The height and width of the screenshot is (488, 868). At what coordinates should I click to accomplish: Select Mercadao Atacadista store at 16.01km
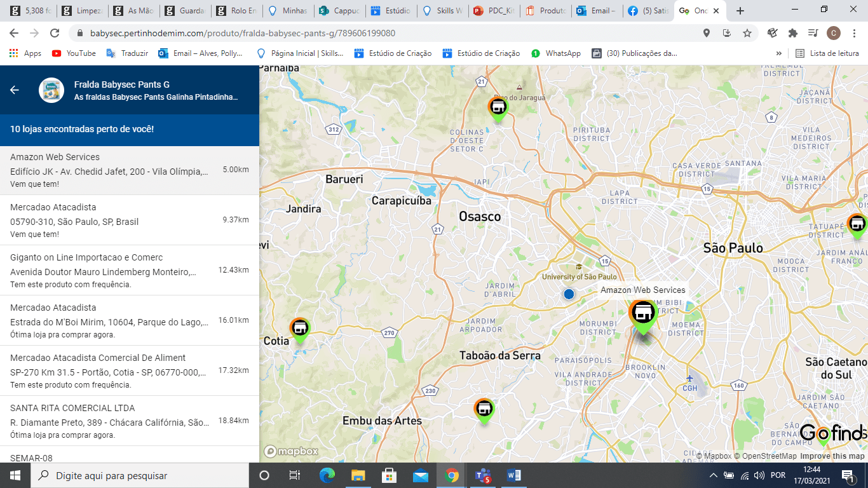coord(130,320)
